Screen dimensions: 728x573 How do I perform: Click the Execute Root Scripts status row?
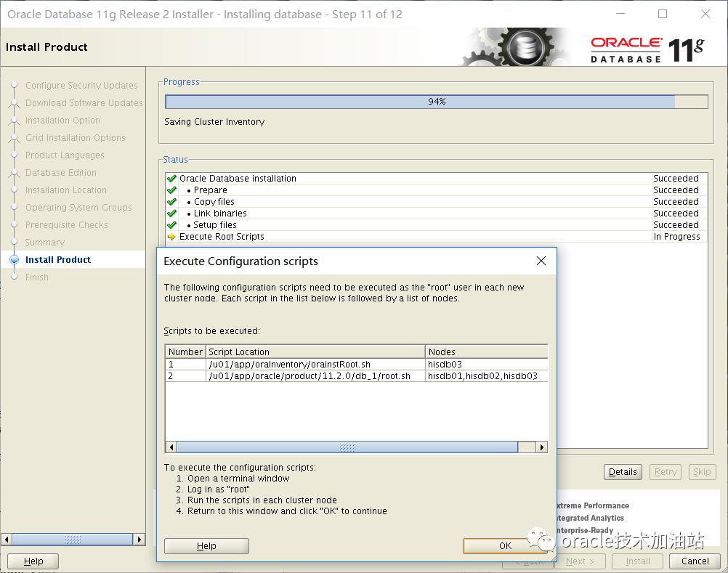pyautogui.click(x=436, y=237)
